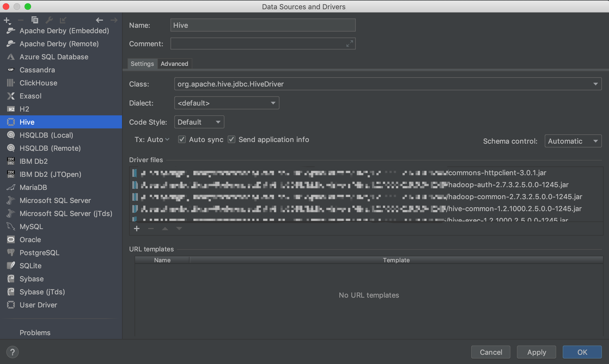Viewport: 609px width, 364px height.
Task: Click the Name column header in URL templates
Action: (x=162, y=260)
